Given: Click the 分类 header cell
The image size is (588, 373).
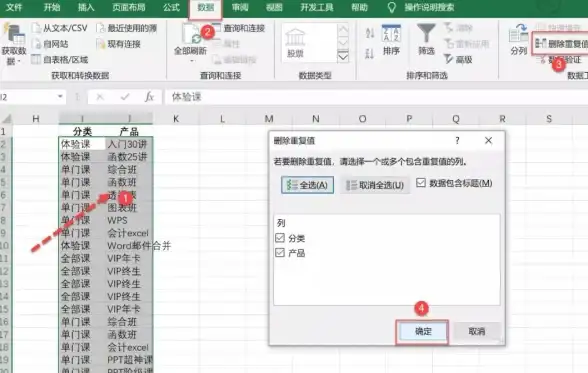Looking at the screenshot, I should pyautogui.click(x=82, y=132).
